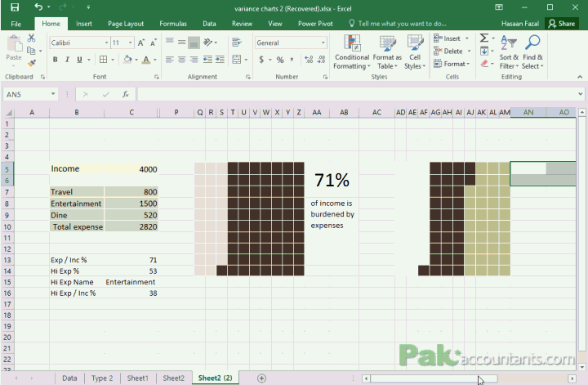Click the Orientation text angle icon
Screen dimensions: 588x385
pos(208,42)
